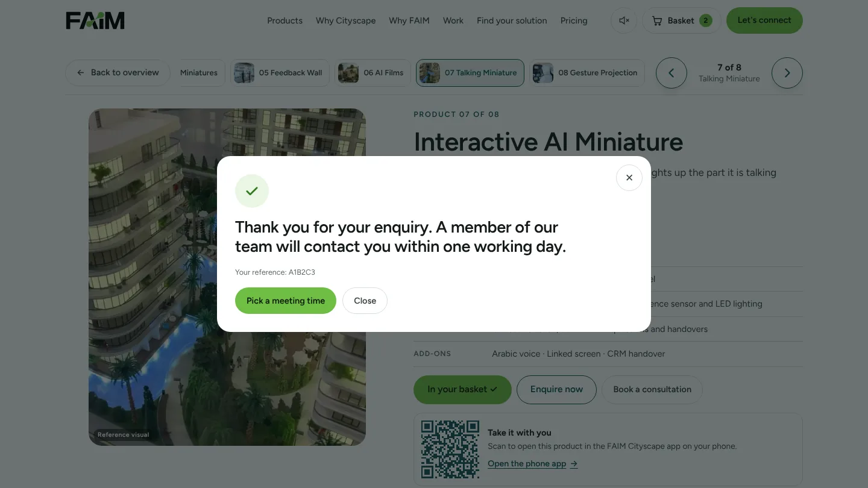Go back to overview
The image size is (868, 488).
pyautogui.click(x=118, y=72)
